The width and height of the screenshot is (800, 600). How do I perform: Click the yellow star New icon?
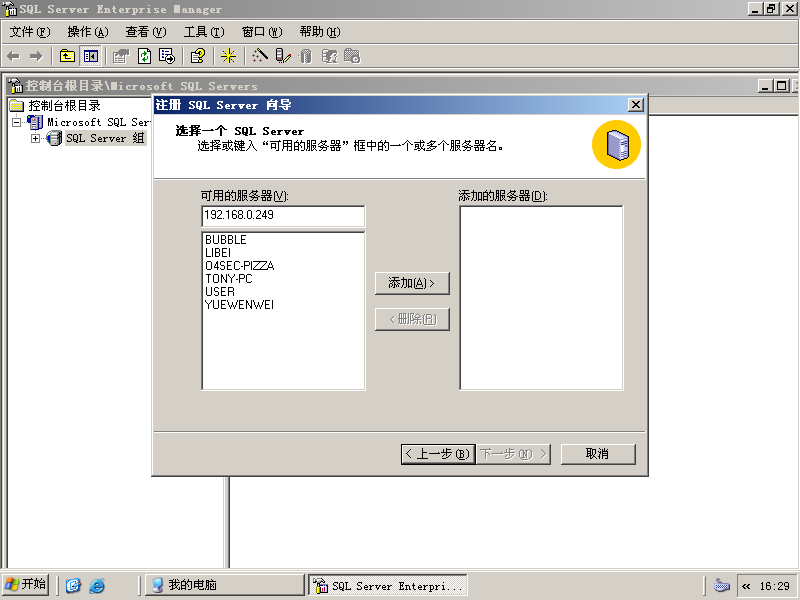pyautogui.click(x=228, y=56)
